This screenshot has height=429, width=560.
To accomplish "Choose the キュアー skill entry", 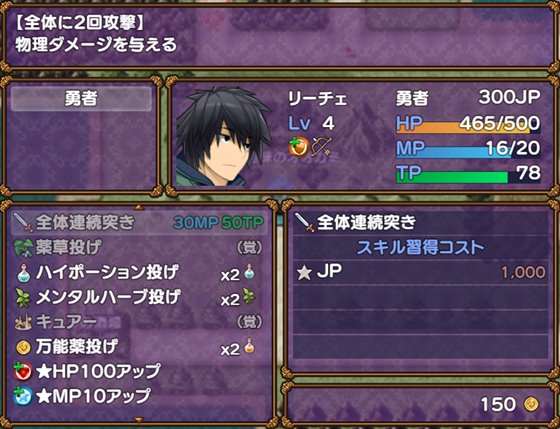I will pos(139,322).
